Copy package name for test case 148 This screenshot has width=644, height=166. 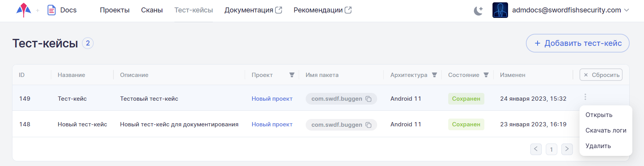(x=369, y=125)
